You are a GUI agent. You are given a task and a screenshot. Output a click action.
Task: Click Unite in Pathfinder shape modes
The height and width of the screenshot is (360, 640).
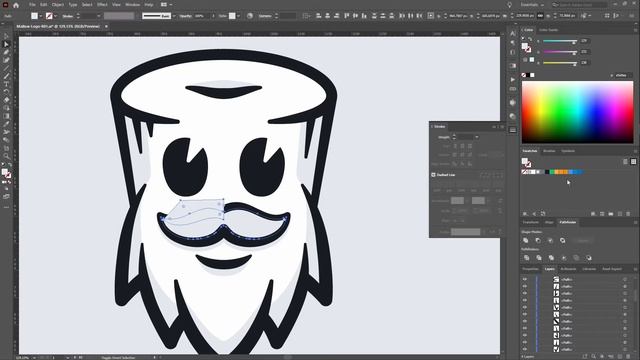[526, 240]
